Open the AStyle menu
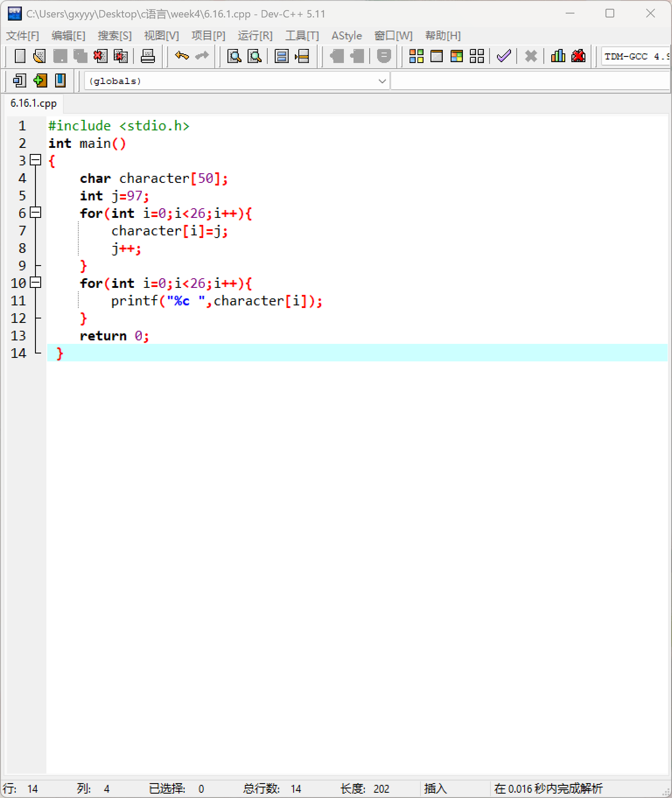Viewport: 672px width, 798px height. (x=346, y=35)
